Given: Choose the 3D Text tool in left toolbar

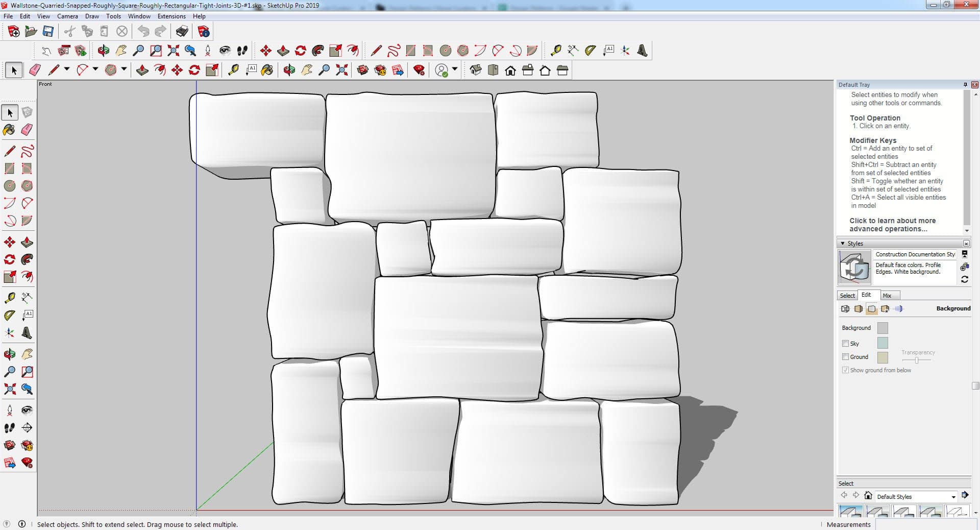Looking at the screenshot, I should [27, 333].
